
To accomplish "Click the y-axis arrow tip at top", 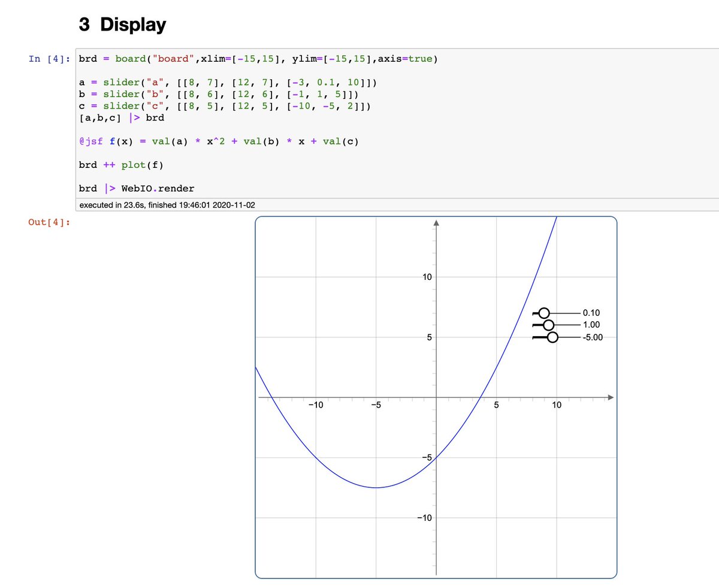I will (436, 223).
